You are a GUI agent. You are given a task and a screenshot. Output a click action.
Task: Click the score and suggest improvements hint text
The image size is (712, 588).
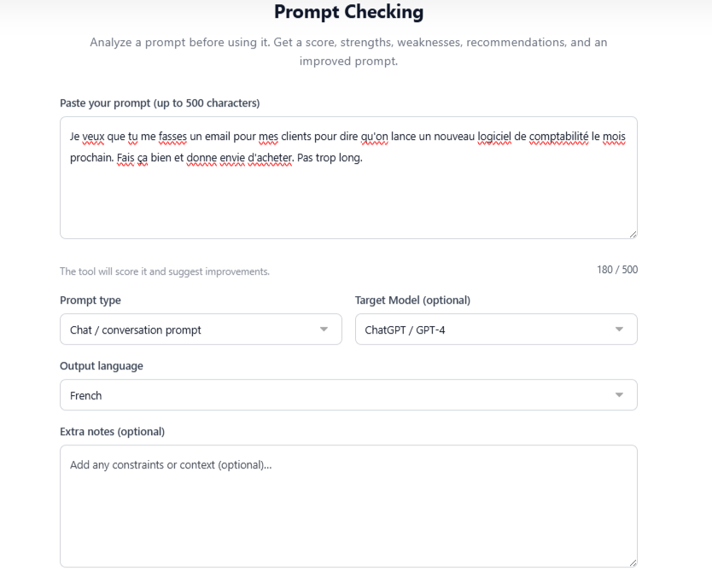164,271
